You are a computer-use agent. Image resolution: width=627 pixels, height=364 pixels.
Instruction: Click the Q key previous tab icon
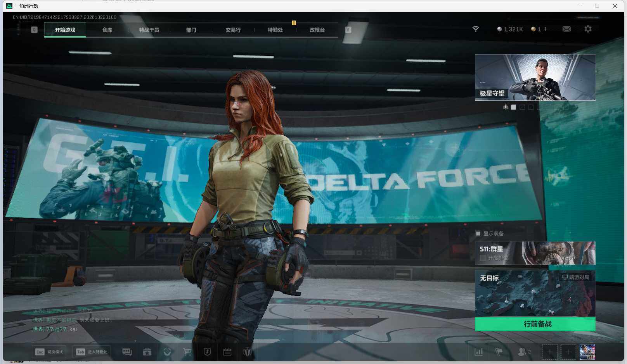point(34,30)
